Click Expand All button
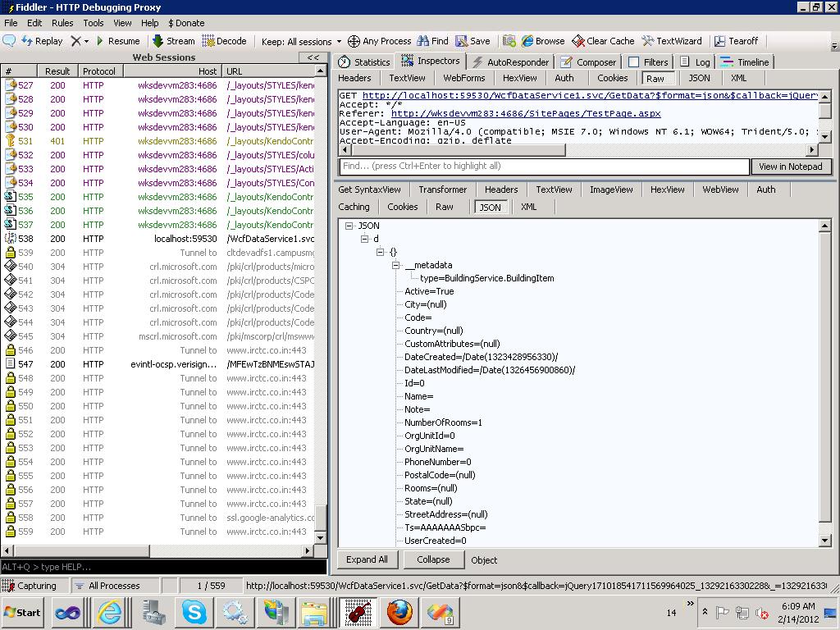This screenshot has width=840, height=630. 367,559
